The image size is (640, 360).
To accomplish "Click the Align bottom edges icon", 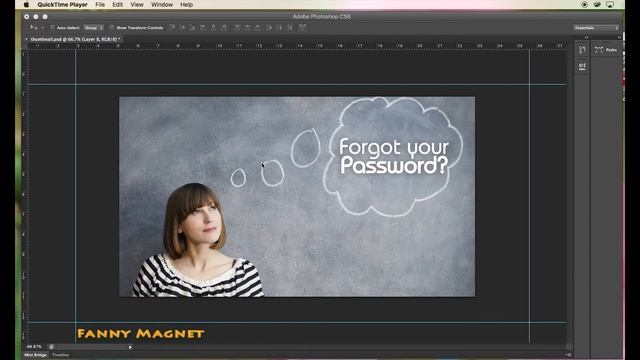I will [x=192, y=28].
